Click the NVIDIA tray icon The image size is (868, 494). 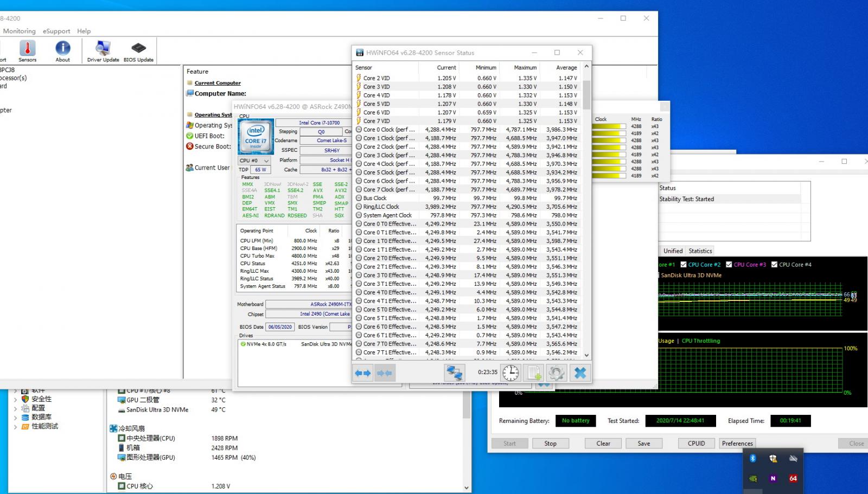pyautogui.click(x=753, y=478)
